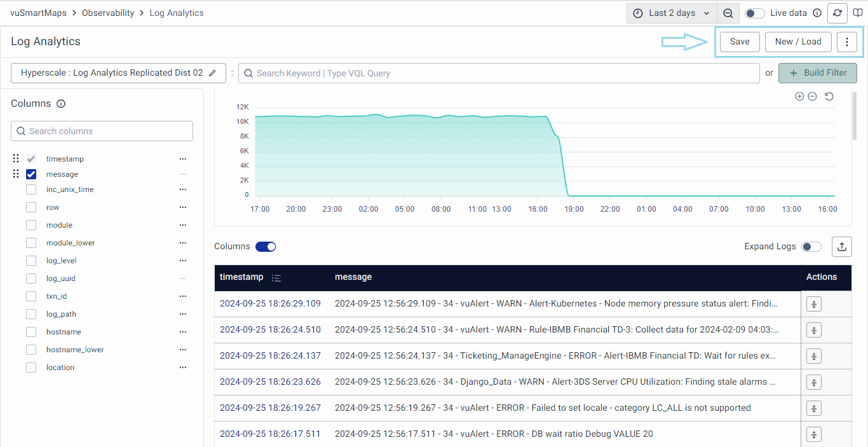
Task: Edit data source with pencil icon
Action: [213, 73]
